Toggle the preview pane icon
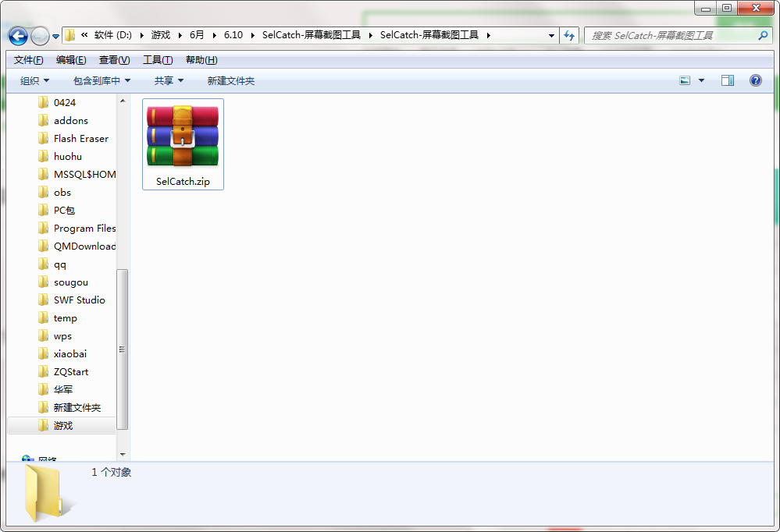This screenshot has height=532, width=780. click(727, 80)
